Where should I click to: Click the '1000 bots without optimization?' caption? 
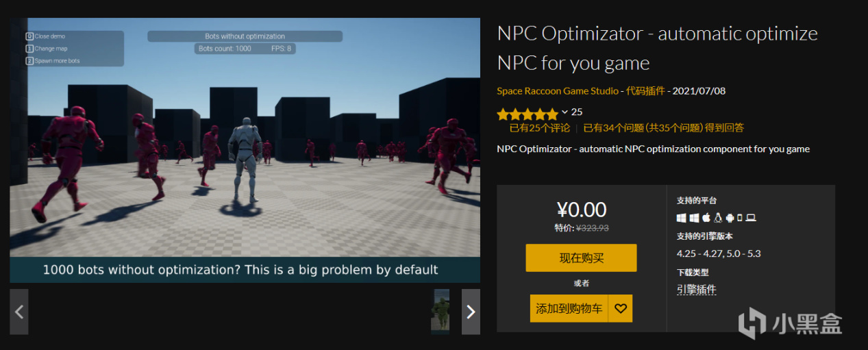tap(240, 269)
